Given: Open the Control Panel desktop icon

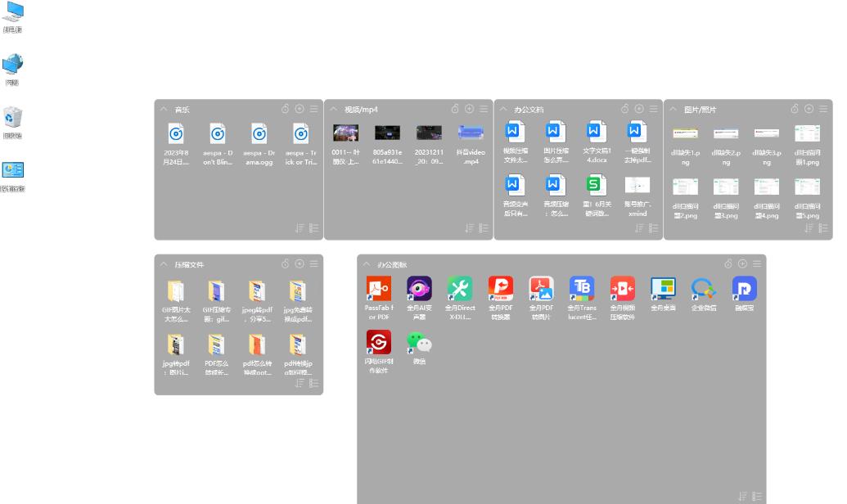Looking at the screenshot, I should tap(12, 169).
